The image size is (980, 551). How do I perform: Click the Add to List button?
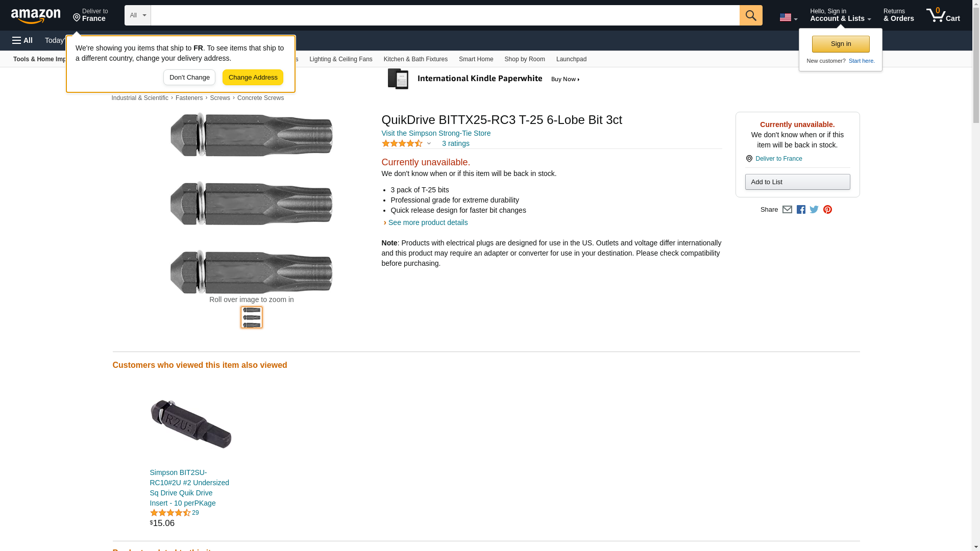pyautogui.click(x=797, y=182)
